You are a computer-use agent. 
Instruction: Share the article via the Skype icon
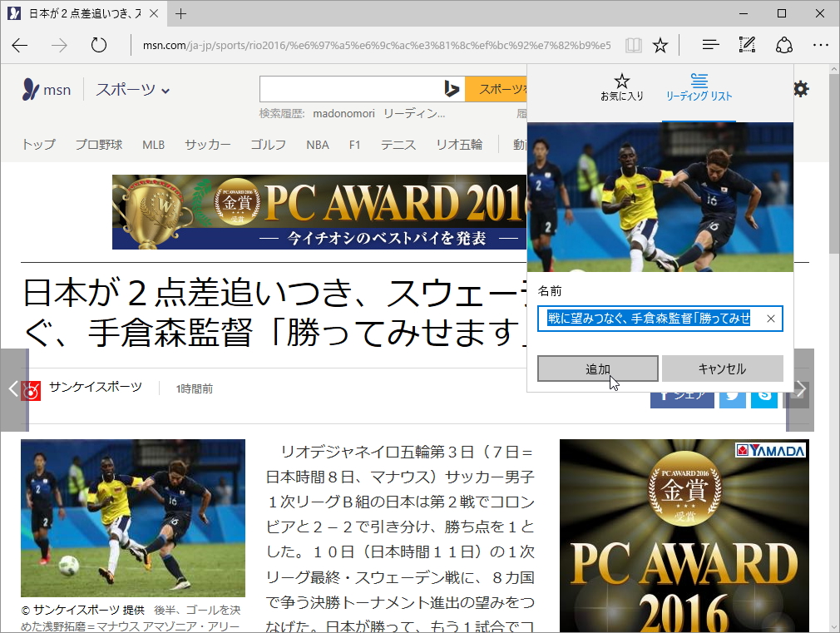(x=763, y=397)
